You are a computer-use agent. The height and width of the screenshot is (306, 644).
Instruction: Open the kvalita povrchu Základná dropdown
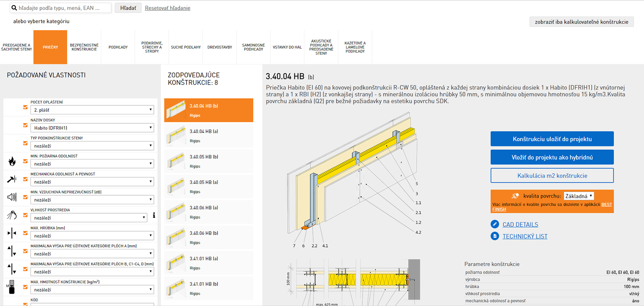click(x=579, y=196)
